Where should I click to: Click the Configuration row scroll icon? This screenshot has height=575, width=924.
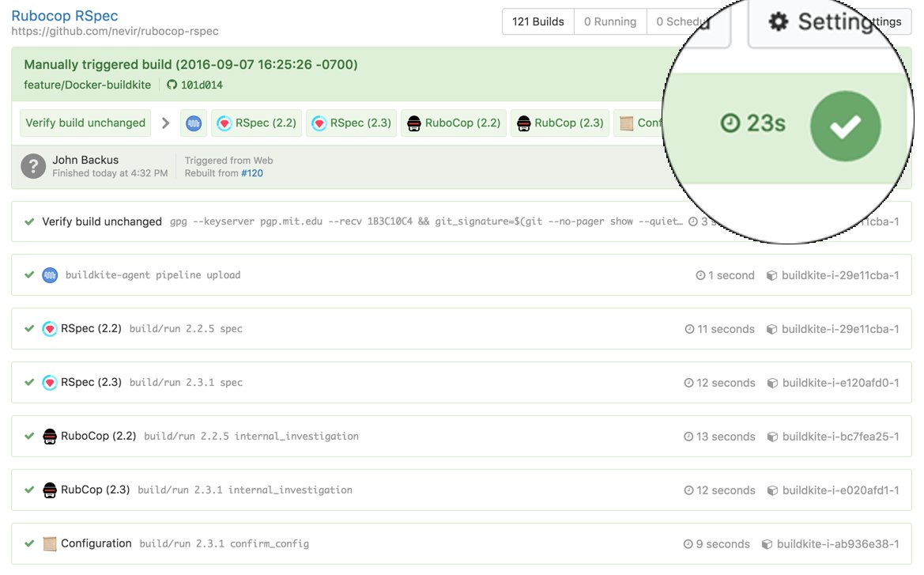(x=50, y=543)
